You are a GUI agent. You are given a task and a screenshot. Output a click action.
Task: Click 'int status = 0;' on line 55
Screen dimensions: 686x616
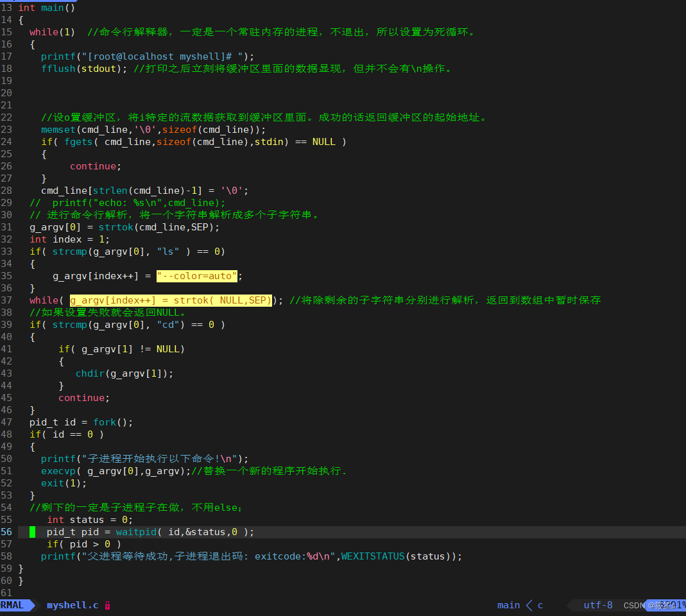pyautogui.click(x=90, y=520)
